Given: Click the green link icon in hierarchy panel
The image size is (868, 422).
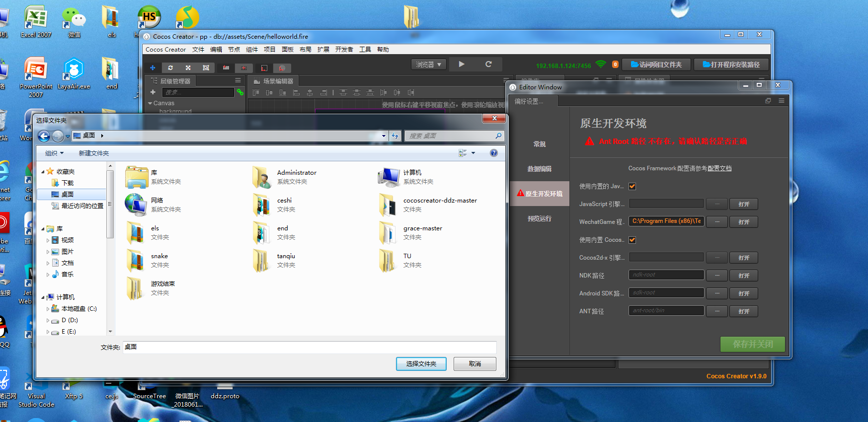Looking at the screenshot, I should pos(240,92).
